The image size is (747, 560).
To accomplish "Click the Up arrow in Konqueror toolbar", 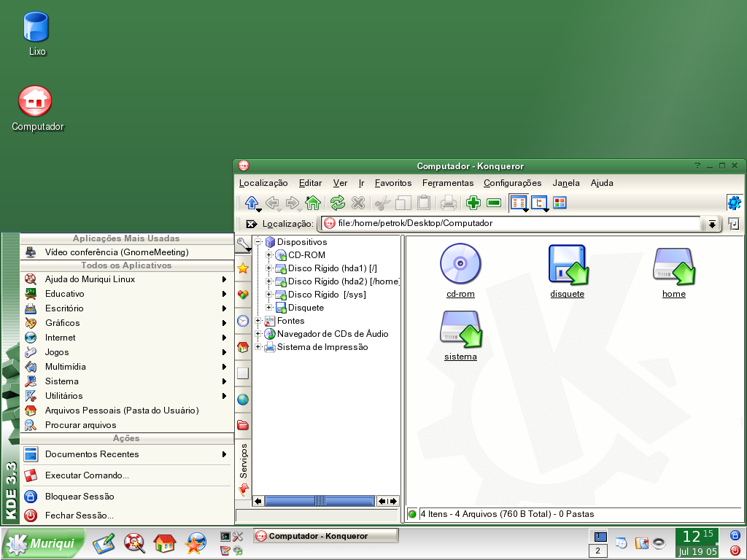I will pos(252,203).
